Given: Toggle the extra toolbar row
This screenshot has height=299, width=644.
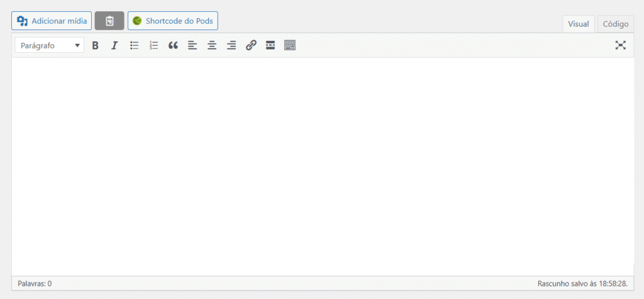Looking at the screenshot, I should click(290, 45).
